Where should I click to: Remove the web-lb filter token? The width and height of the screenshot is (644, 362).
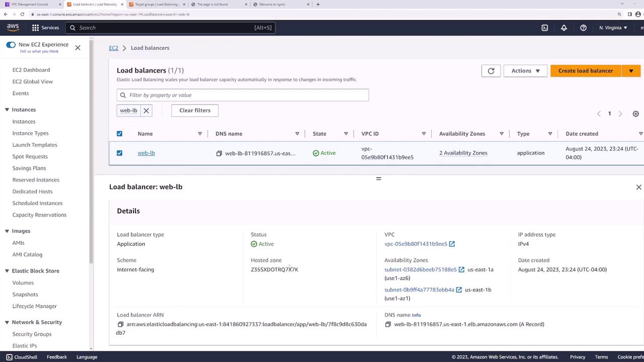[146, 111]
